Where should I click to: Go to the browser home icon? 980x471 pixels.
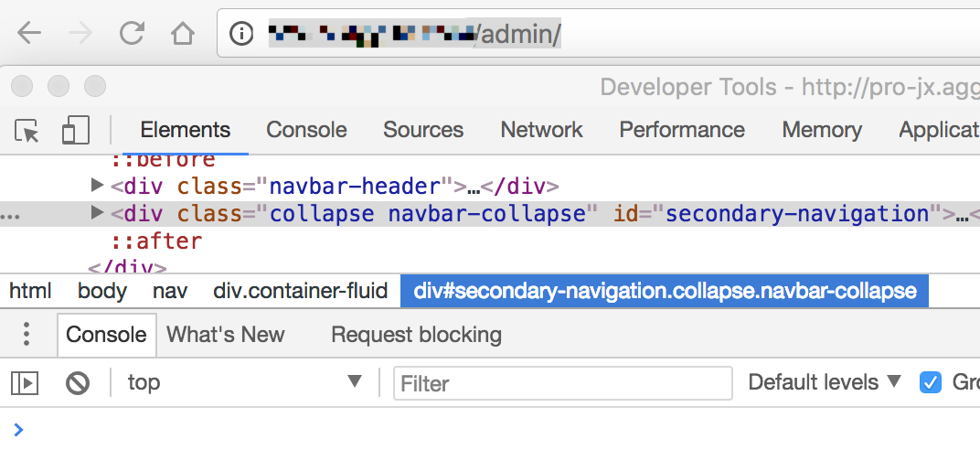183,33
